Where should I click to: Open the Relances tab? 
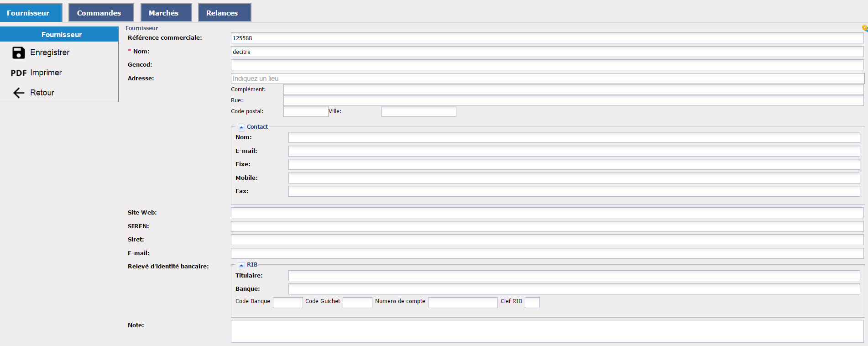pyautogui.click(x=225, y=13)
